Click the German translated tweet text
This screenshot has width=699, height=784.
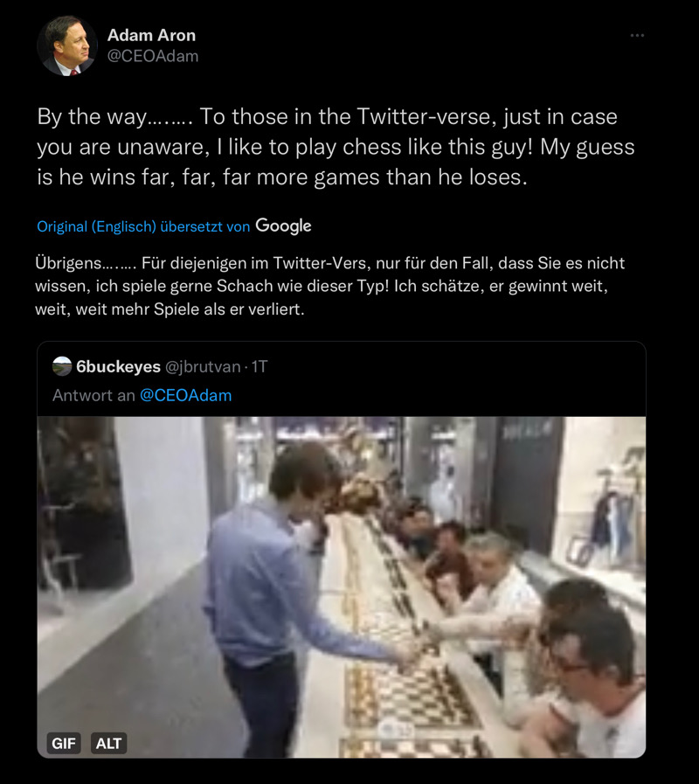point(330,286)
